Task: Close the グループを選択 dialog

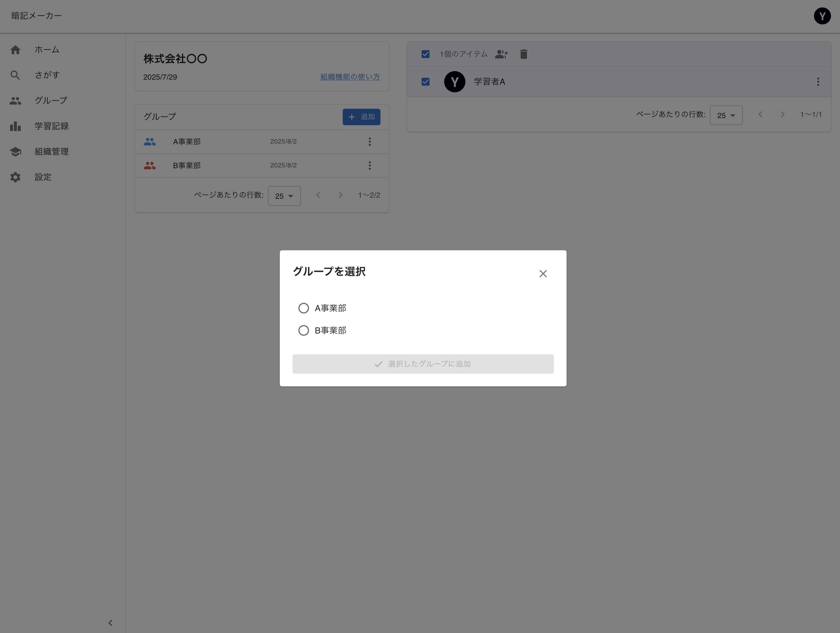Action: [543, 274]
